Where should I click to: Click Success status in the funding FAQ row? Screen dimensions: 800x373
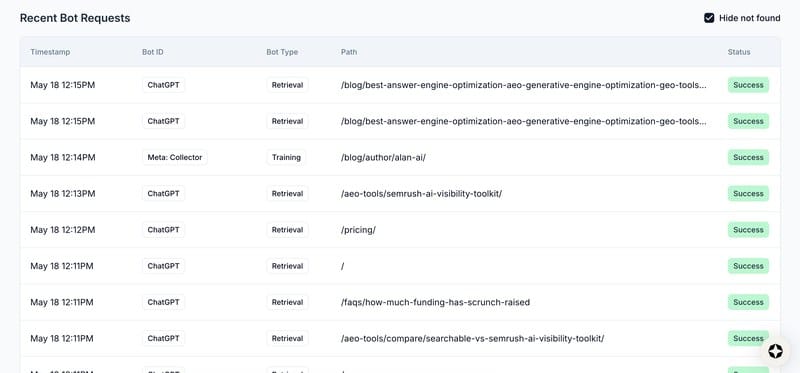748,303
